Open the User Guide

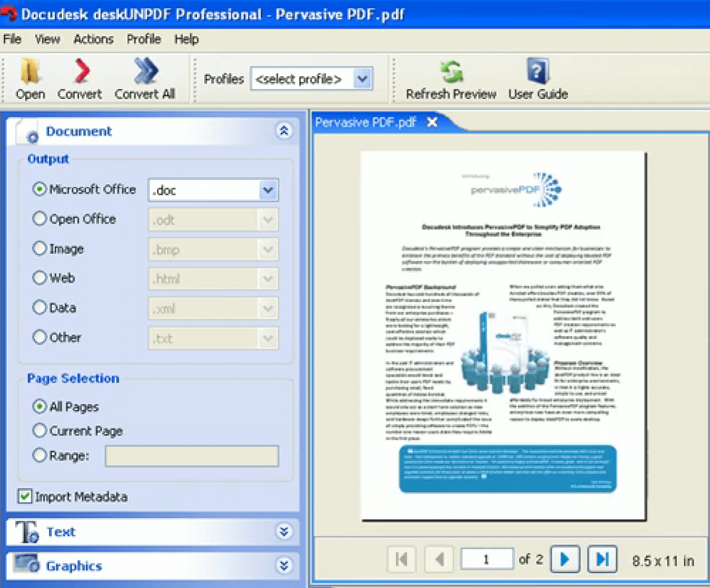[x=536, y=70]
